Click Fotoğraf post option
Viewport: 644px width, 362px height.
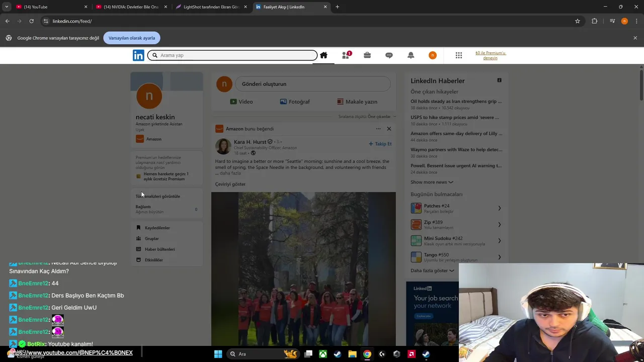[x=295, y=102]
